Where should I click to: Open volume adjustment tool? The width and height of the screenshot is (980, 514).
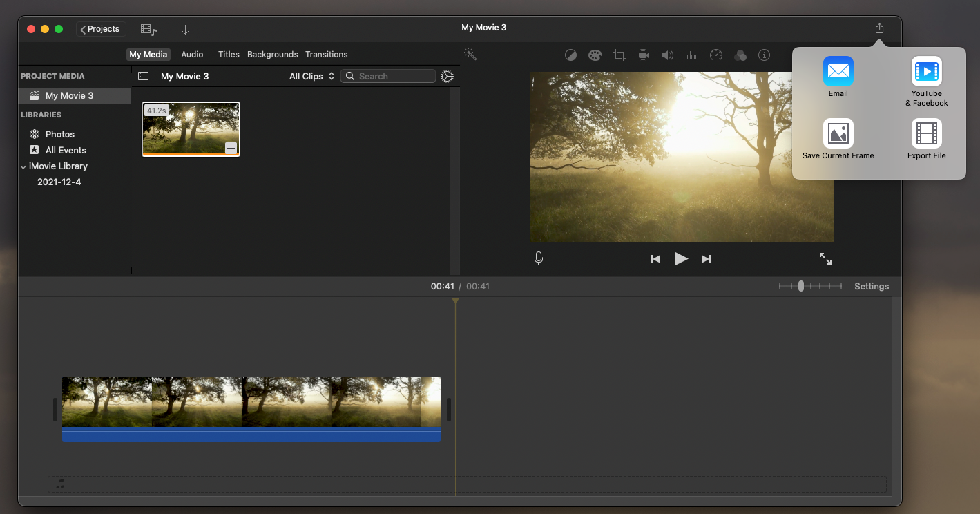pyautogui.click(x=667, y=55)
